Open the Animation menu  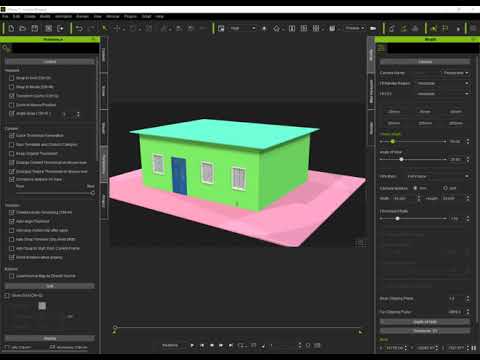tap(63, 16)
